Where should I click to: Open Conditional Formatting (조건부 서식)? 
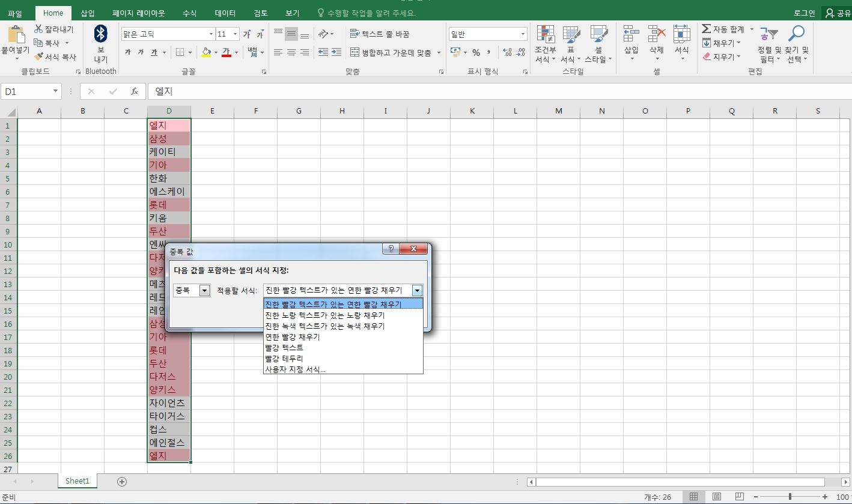tap(546, 44)
